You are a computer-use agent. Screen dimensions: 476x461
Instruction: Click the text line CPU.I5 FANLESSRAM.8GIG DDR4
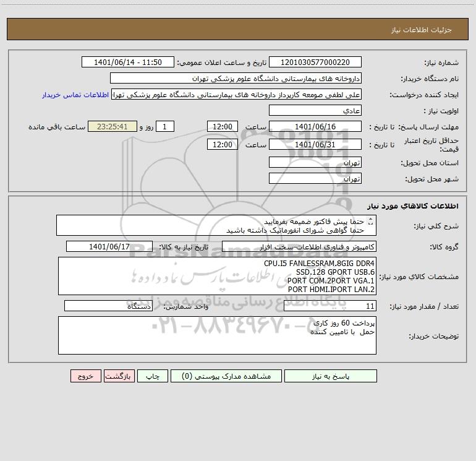320,263
